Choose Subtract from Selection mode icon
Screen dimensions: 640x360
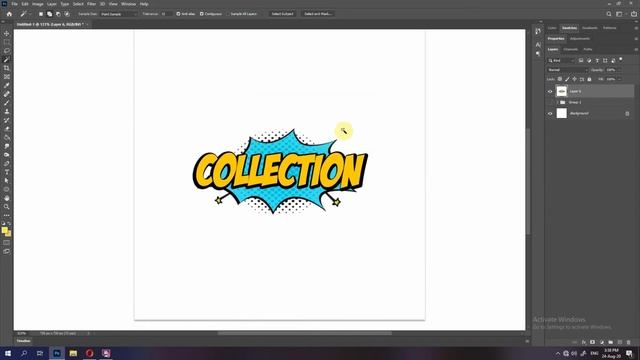[58, 14]
